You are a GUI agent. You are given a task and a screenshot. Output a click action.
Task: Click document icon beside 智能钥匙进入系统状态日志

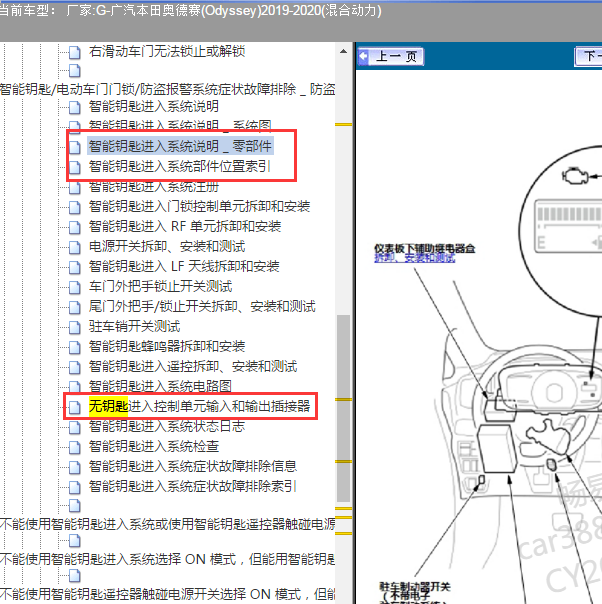75,427
